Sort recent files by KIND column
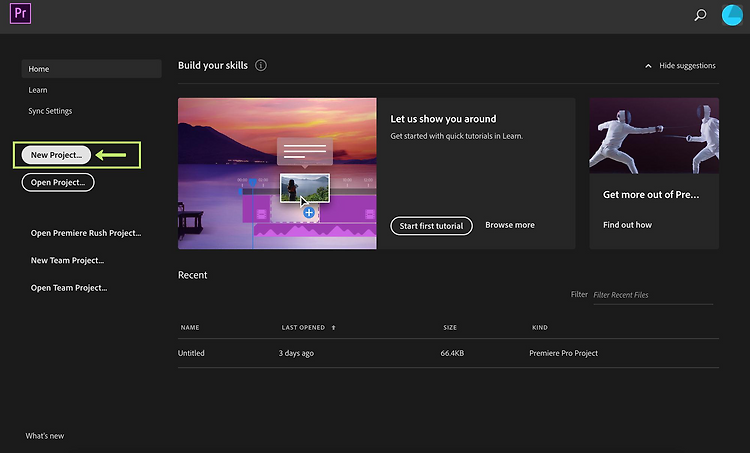This screenshot has height=453, width=750. click(x=540, y=328)
